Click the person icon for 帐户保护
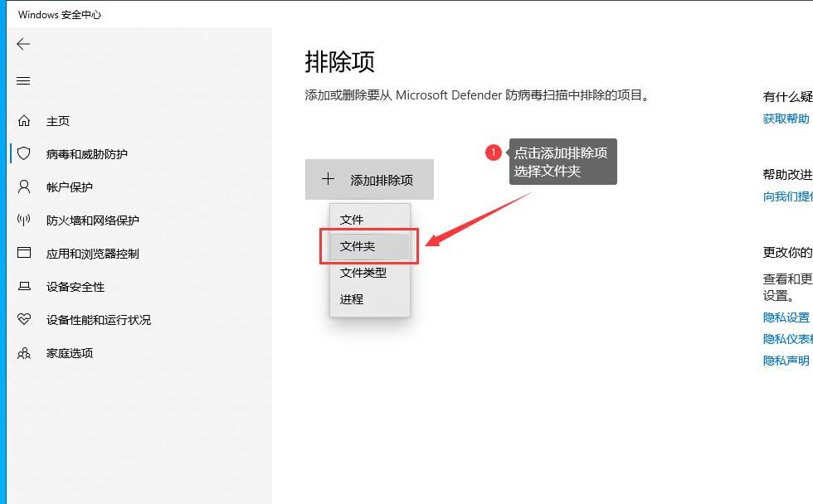 (x=24, y=187)
